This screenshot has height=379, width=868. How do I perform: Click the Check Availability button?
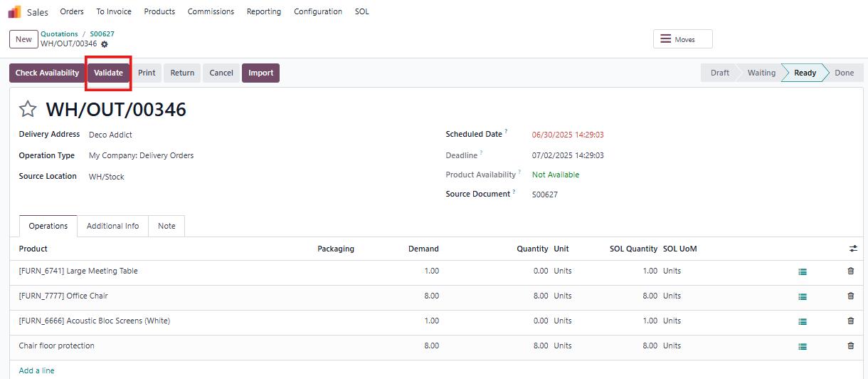[x=47, y=73]
